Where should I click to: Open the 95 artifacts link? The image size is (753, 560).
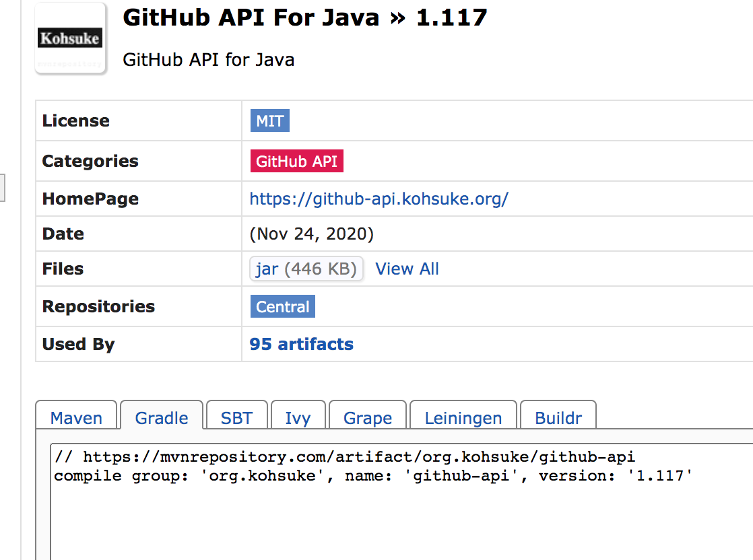(301, 344)
